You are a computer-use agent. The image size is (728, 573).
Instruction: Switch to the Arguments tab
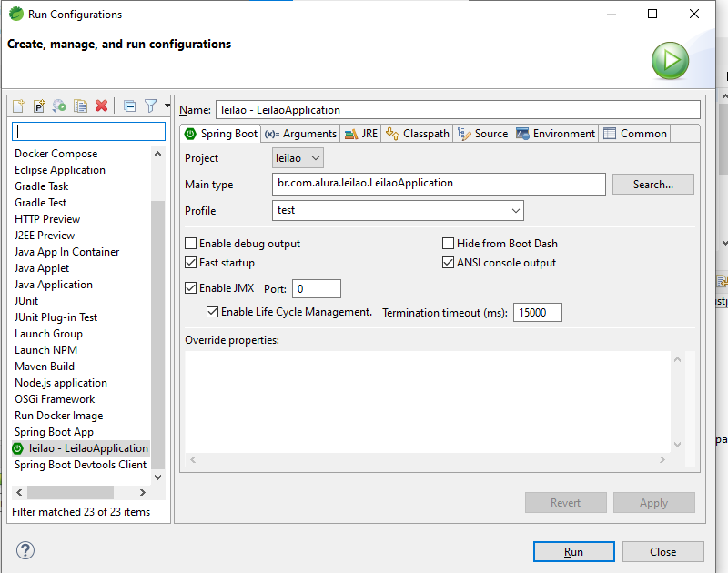pyautogui.click(x=301, y=134)
